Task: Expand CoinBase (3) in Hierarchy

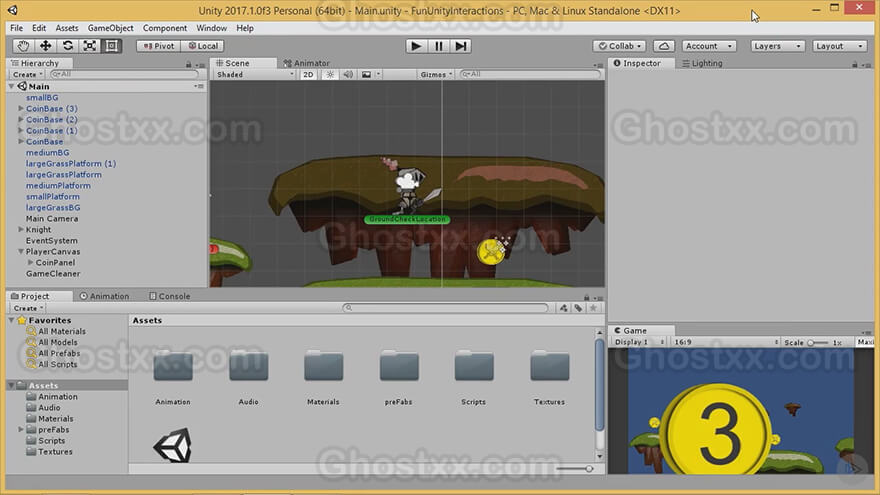Action: (x=21, y=108)
